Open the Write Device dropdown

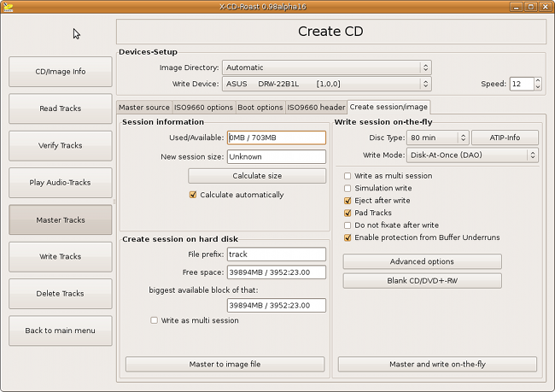click(327, 84)
